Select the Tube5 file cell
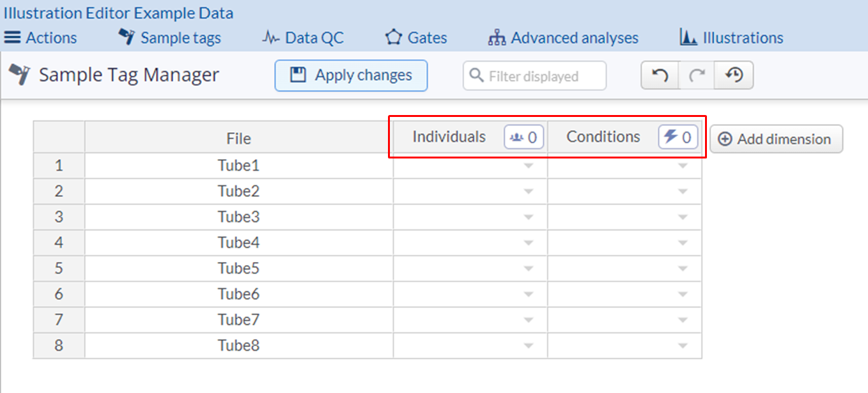Image resolution: width=868 pixels, height=393 pixels. (x=238, y=268)
